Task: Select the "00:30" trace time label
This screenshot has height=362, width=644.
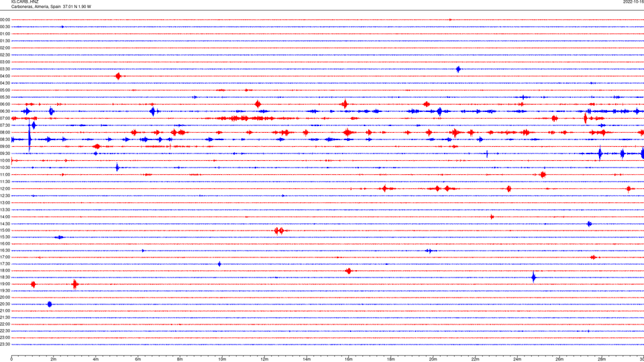Action: click(5, 27)
